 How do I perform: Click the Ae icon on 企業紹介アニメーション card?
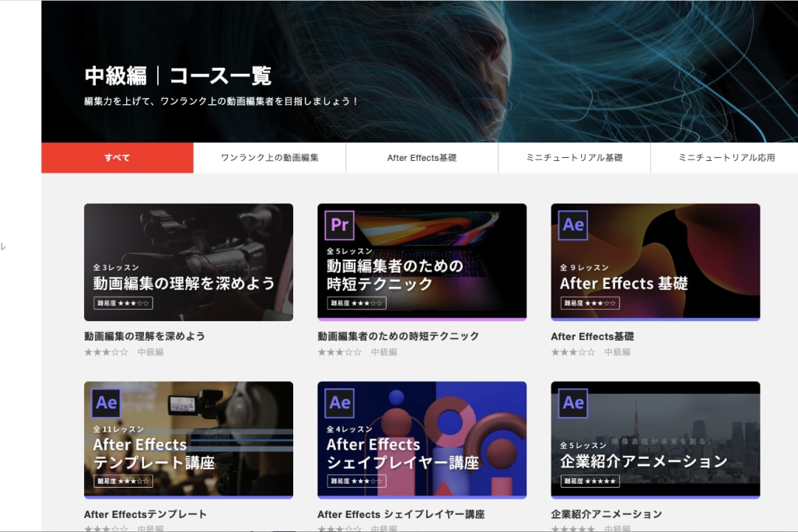[x=573, y=403]
